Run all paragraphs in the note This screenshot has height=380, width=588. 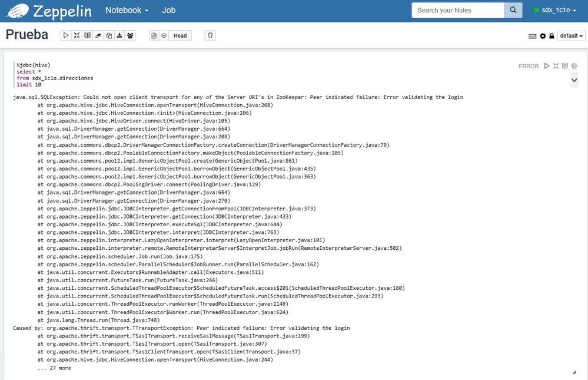pyautogui.click(x=66, y=35)
